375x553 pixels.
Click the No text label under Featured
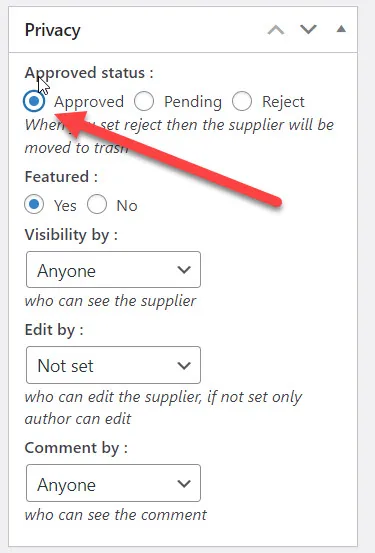pyautogui.click(x=127, y=206)
